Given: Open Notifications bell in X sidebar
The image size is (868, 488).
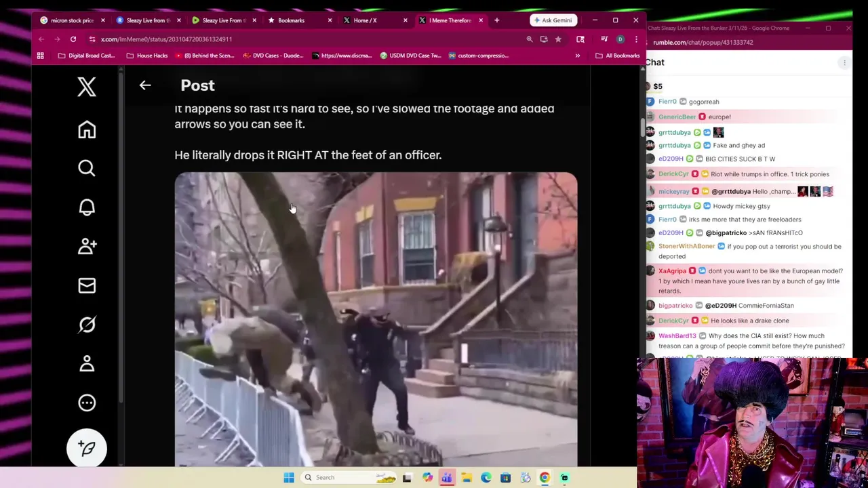Looking at the screenshot, I should pos(87,207).
